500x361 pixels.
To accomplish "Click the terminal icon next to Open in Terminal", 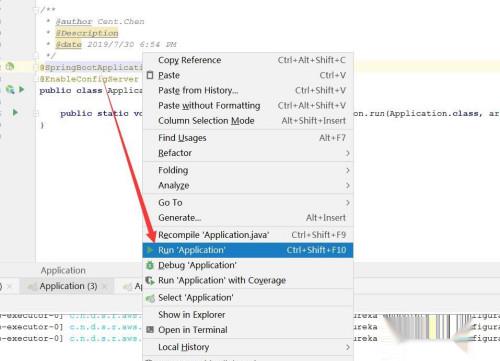I will 150,330.
